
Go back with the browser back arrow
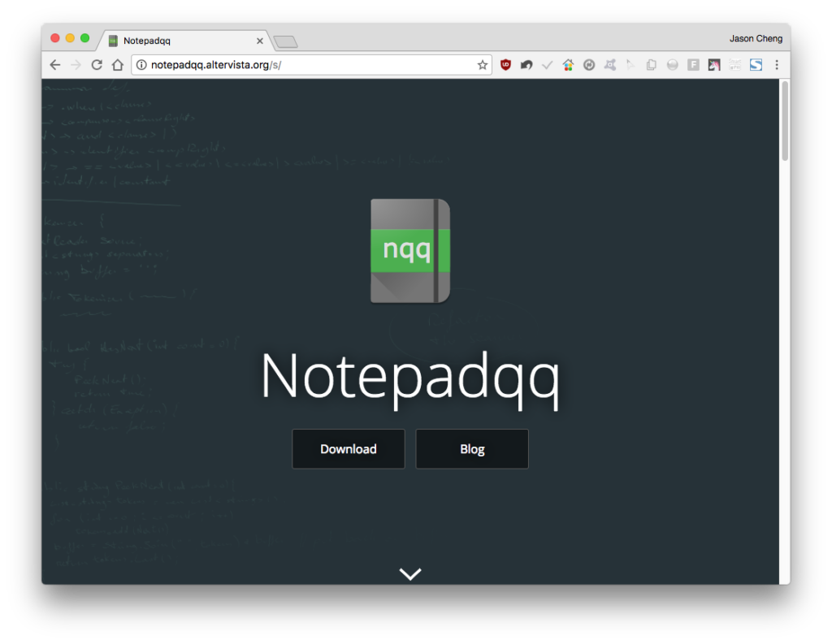tap(55, 65)
